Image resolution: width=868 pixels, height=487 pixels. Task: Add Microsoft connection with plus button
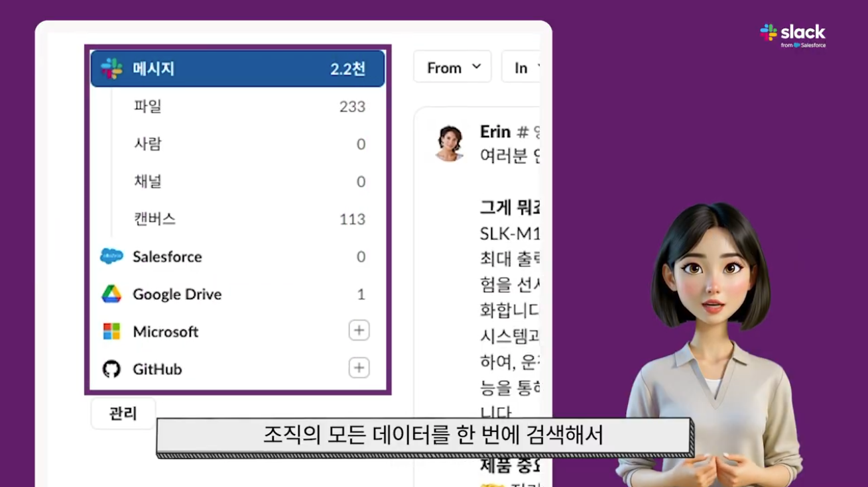pos(359,331)
